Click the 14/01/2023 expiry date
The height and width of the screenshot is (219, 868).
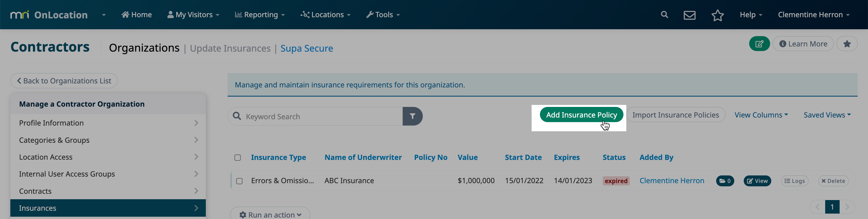coord(573,181)
